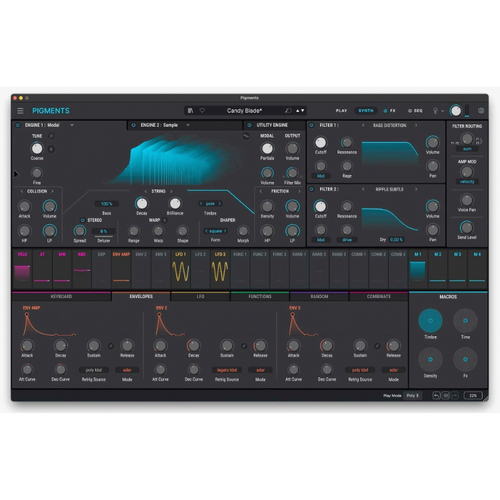Open the settings gear icon

tap(481, 111)
